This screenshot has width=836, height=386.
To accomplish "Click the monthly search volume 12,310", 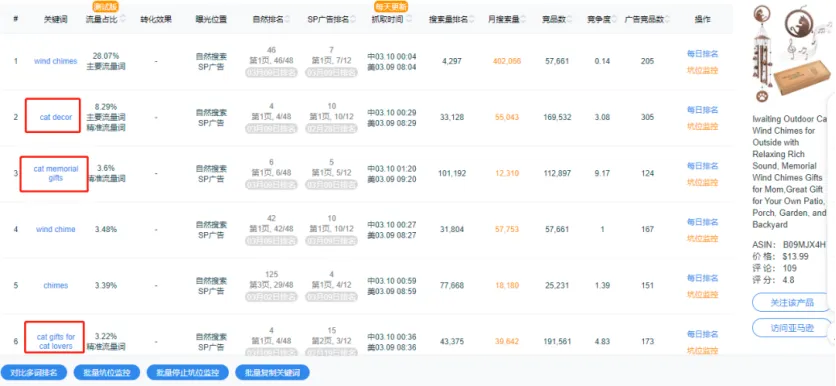I will click(507, 173).
